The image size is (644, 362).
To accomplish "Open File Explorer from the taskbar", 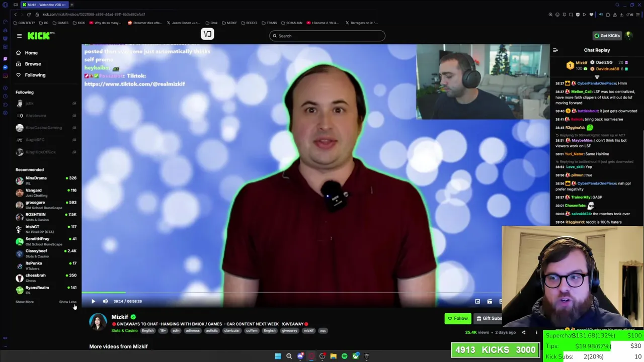I will point(333,356).
